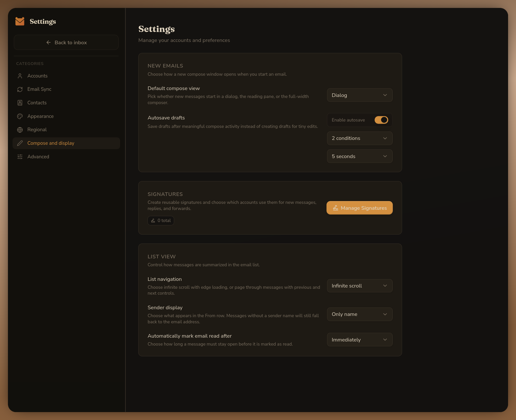Viewport: 516px width, 420px height.
Task: Open the Only name dropdown
Action: (360, 314)
